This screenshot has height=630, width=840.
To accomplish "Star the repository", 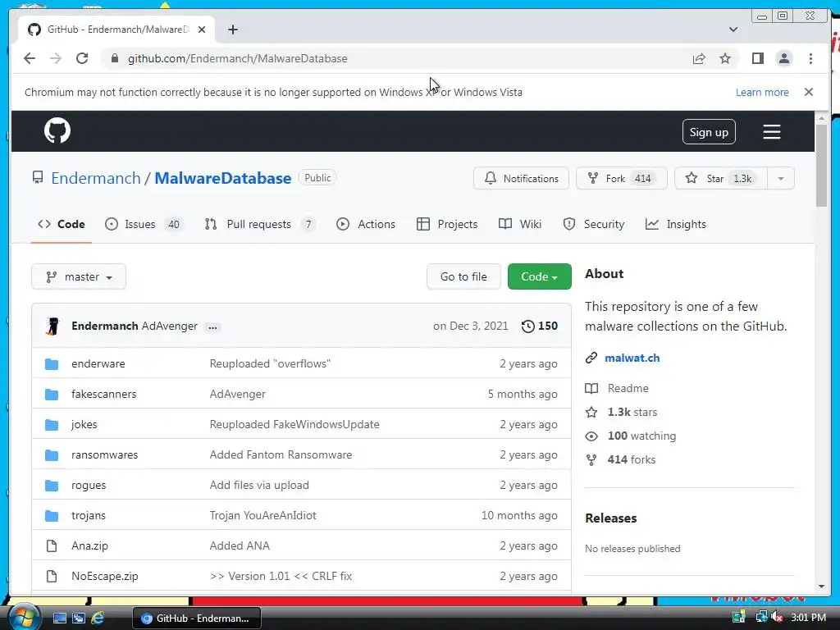I will click(x=721, y=178).
